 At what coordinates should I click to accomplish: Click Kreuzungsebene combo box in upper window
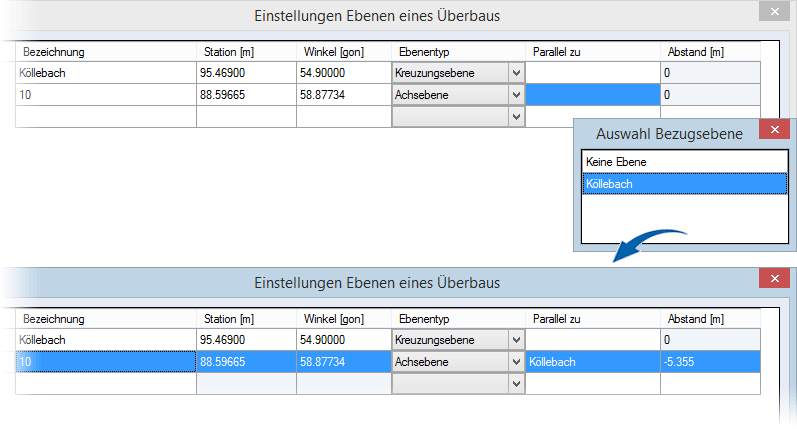coord(458,73)
